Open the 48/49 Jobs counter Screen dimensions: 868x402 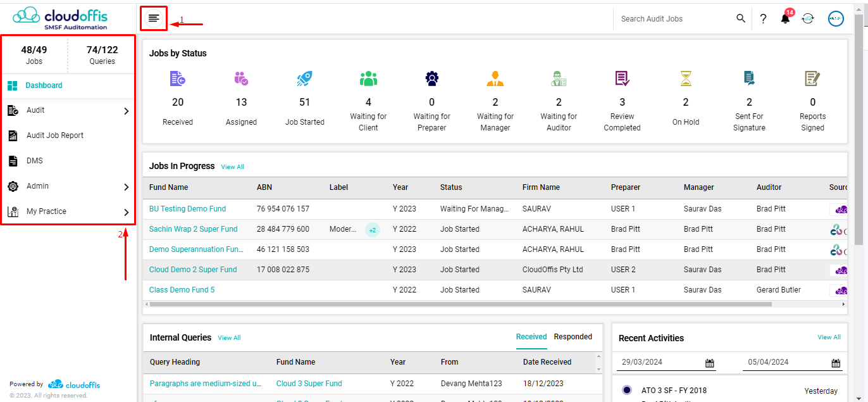click(x=34, y=55)
